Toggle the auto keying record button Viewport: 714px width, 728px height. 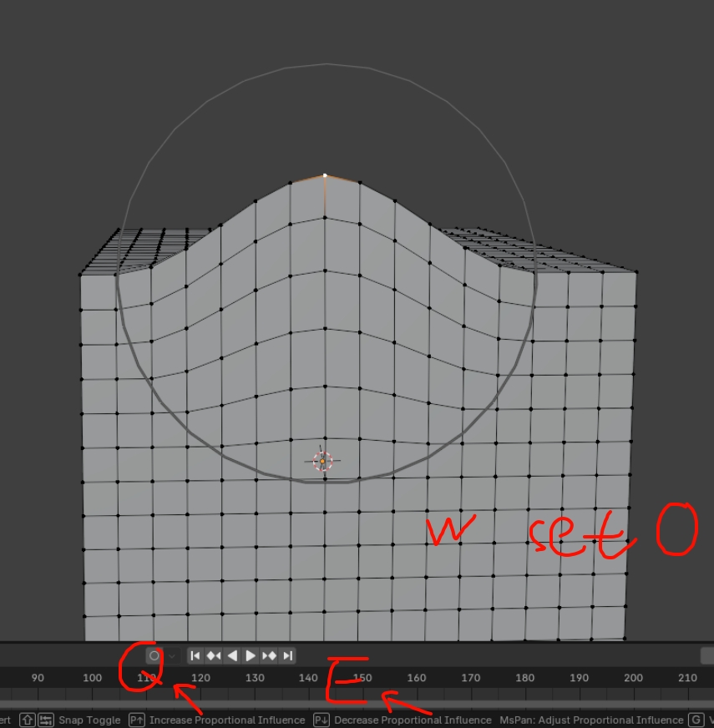[x=154, y=655]
